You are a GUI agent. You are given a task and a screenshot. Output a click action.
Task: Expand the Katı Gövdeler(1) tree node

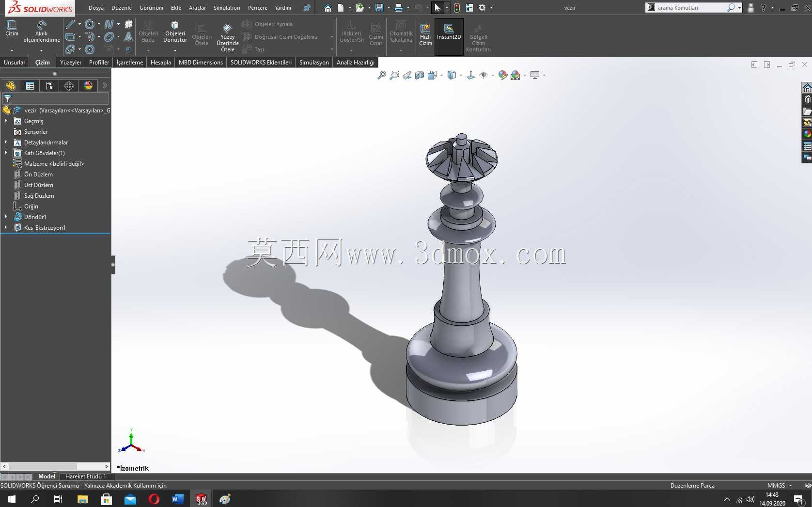[6, 153]
